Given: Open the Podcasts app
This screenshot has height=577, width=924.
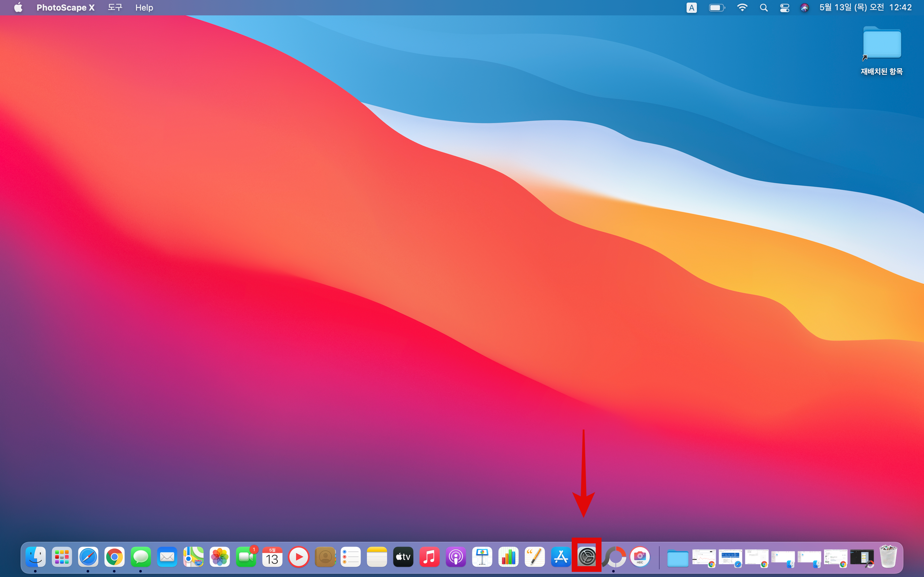Looking at the screenshot, I should (x=456, y=557).
